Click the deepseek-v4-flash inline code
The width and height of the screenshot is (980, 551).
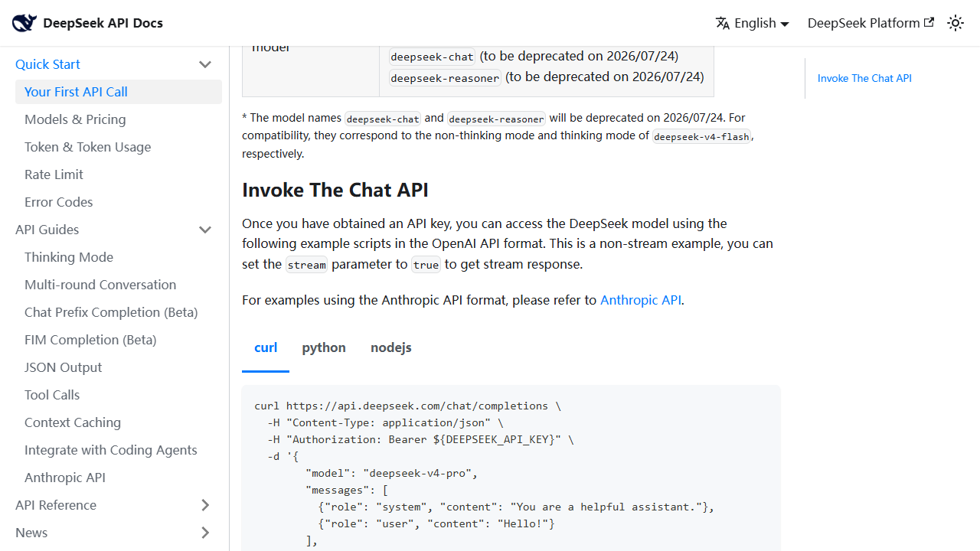click(702, 137)
